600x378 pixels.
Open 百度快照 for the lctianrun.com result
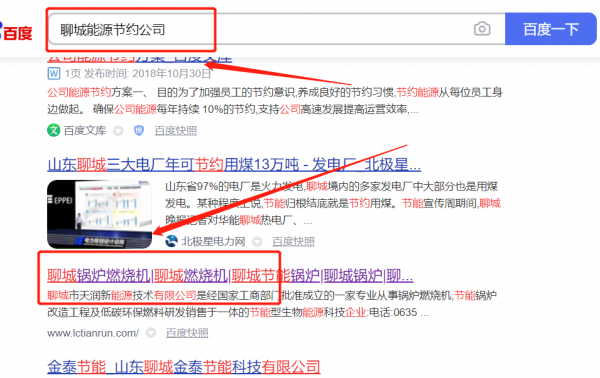coord(187,333)
